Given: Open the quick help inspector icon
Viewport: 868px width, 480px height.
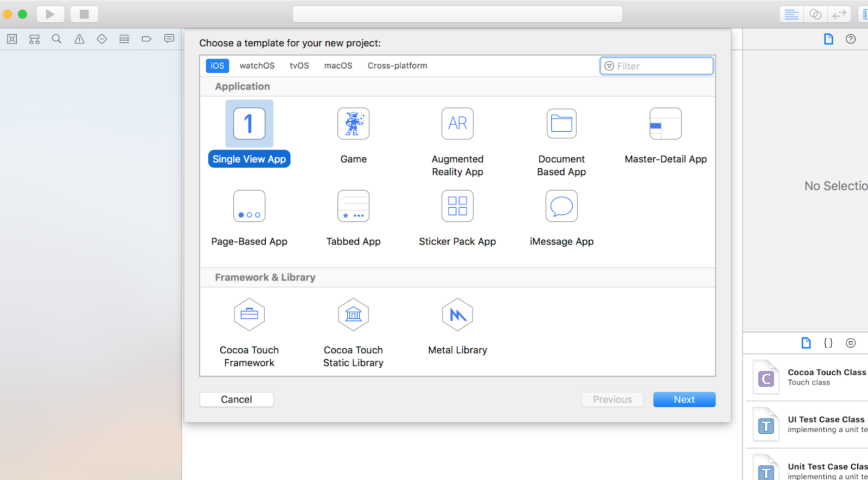Looking at the screenshot, I should click(851, 39).
